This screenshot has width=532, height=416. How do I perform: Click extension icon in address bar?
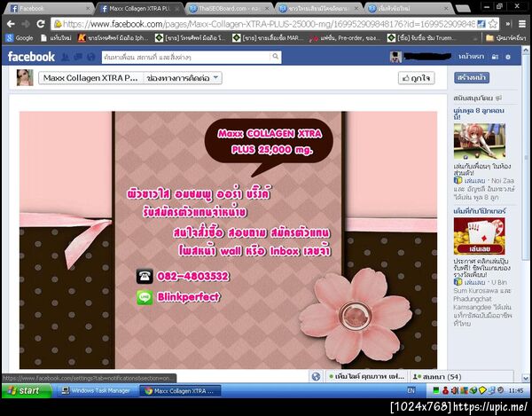[481, 24]
